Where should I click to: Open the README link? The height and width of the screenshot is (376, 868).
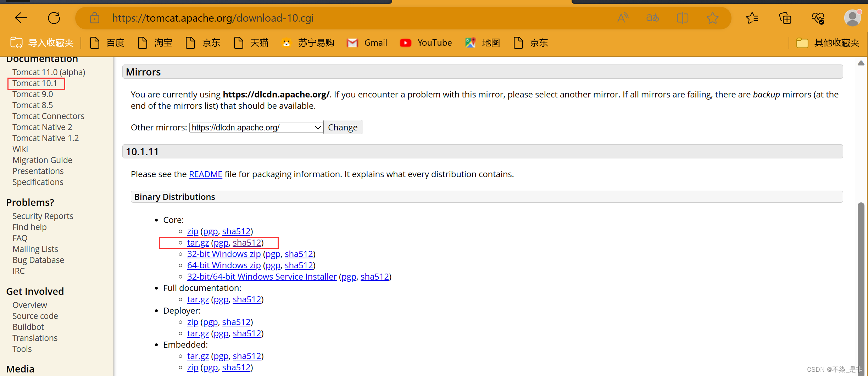(205, 174)
